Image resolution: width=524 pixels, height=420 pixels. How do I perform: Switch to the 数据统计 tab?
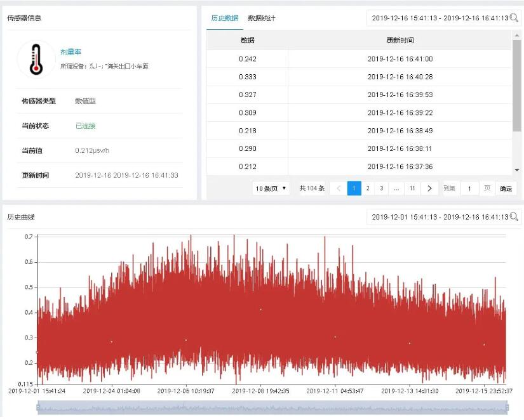(260, 18)
